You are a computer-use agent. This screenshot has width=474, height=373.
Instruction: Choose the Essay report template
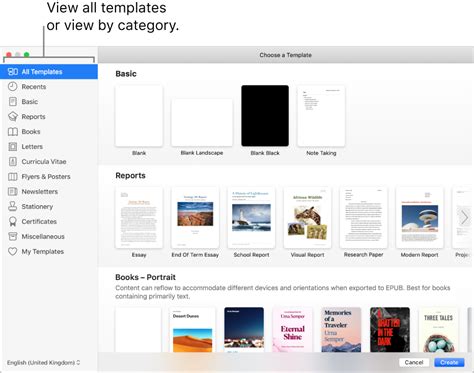pos(139,217)
